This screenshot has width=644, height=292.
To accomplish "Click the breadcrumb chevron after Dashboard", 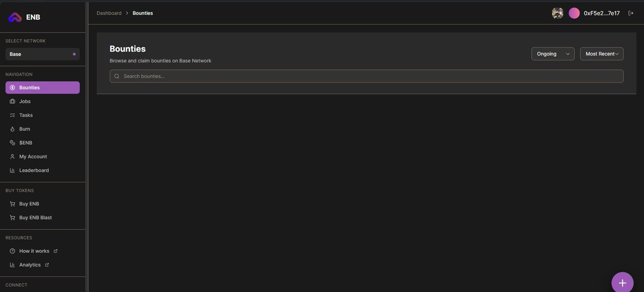I will [127, 13].
